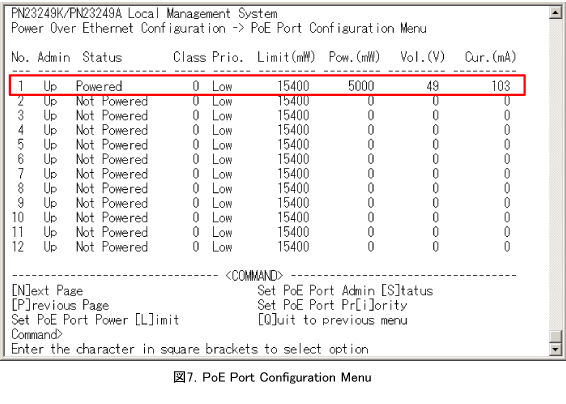This screenshot has height=404, width=566.
Task: Click the 'Class' column header
Action: click(x=190, y=57)
